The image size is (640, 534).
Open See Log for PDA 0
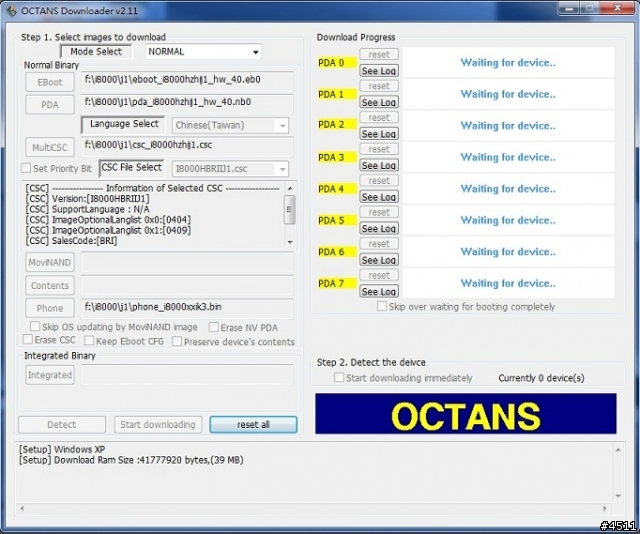coord(379,71)
